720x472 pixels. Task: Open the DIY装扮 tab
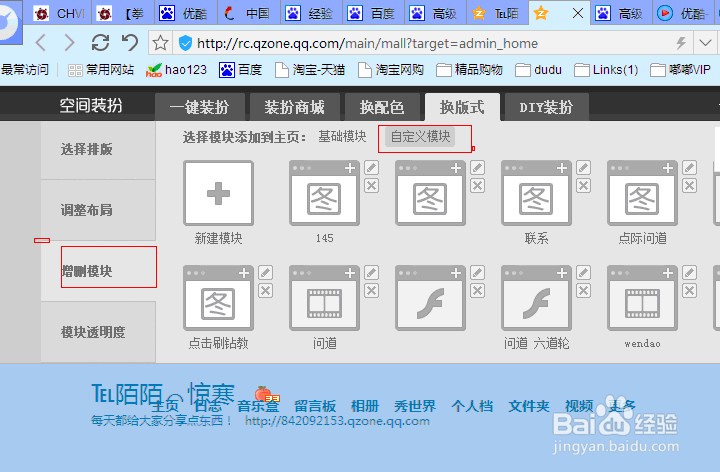click(546, 107)
